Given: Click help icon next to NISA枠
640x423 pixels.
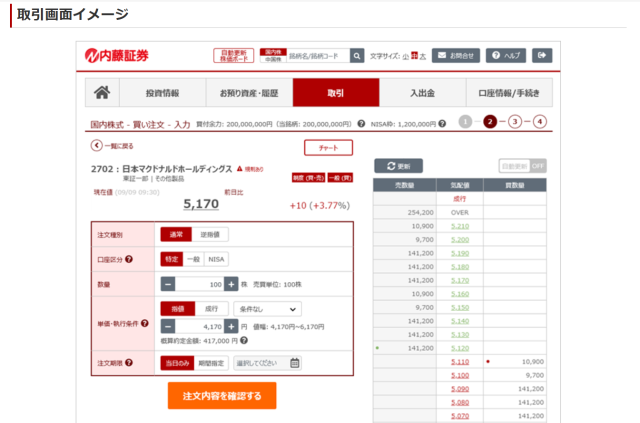Looking at the screenshot, I should tap(442, 123).
